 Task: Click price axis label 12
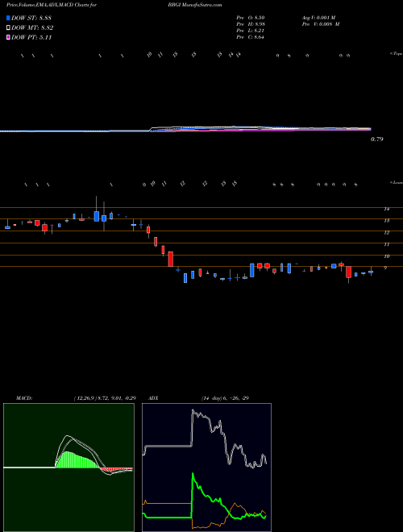[x=386, y=233]
